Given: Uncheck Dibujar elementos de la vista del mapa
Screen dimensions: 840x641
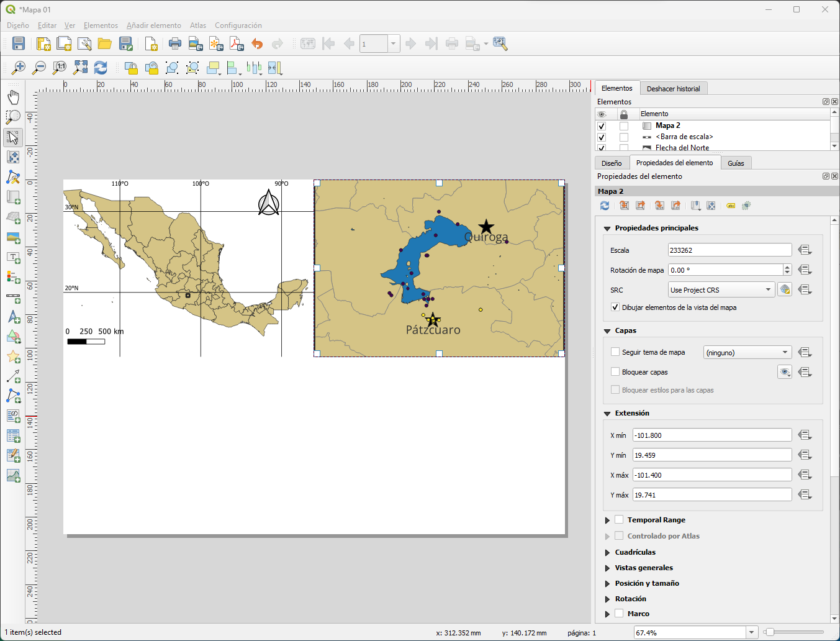Looking at the screenshot, I should point(615,307).
